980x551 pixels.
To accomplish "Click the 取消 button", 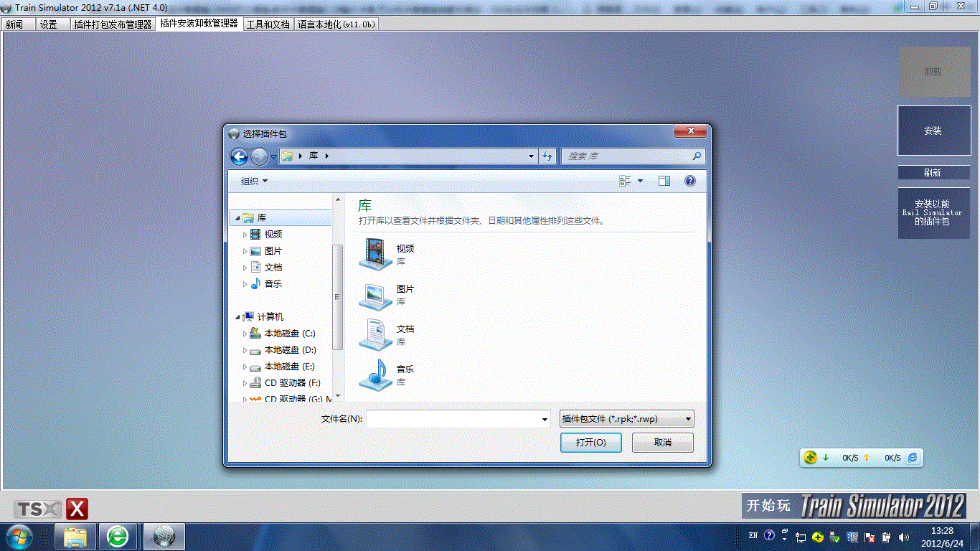I will 662,443.
